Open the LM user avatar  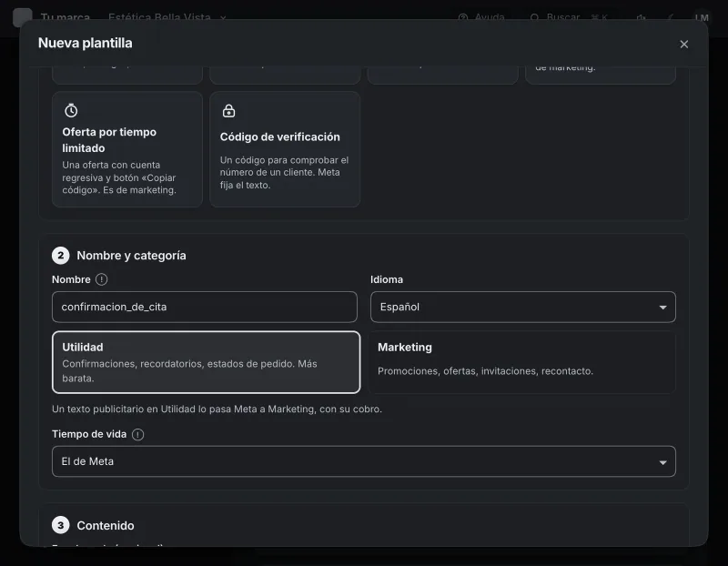pos(702,17)
